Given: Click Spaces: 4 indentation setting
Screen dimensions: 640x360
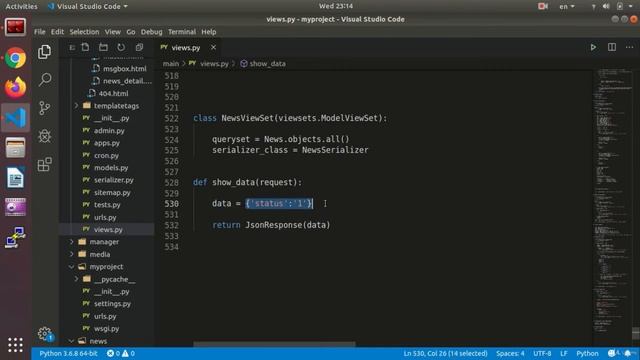Looking at the screenshot, I should [510, 353].
